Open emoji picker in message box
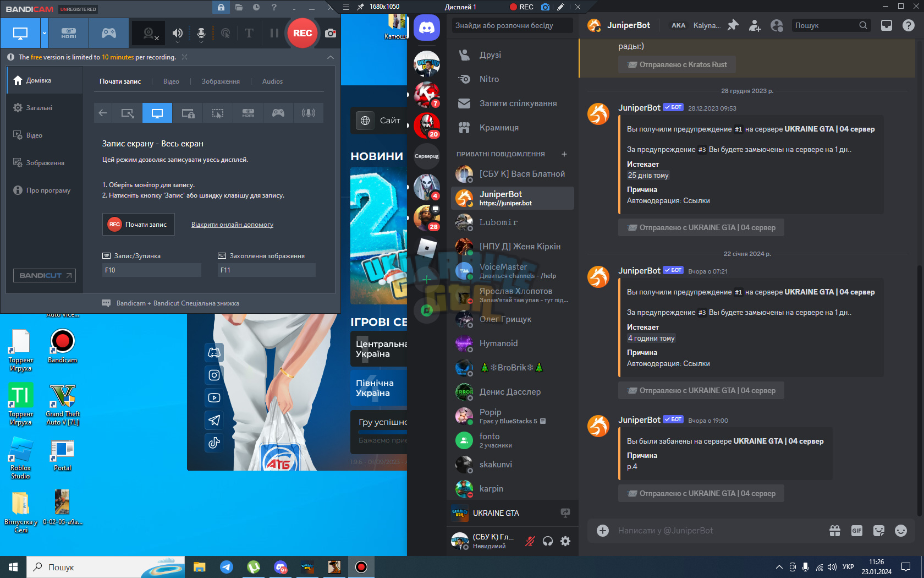 click(901, 531)
